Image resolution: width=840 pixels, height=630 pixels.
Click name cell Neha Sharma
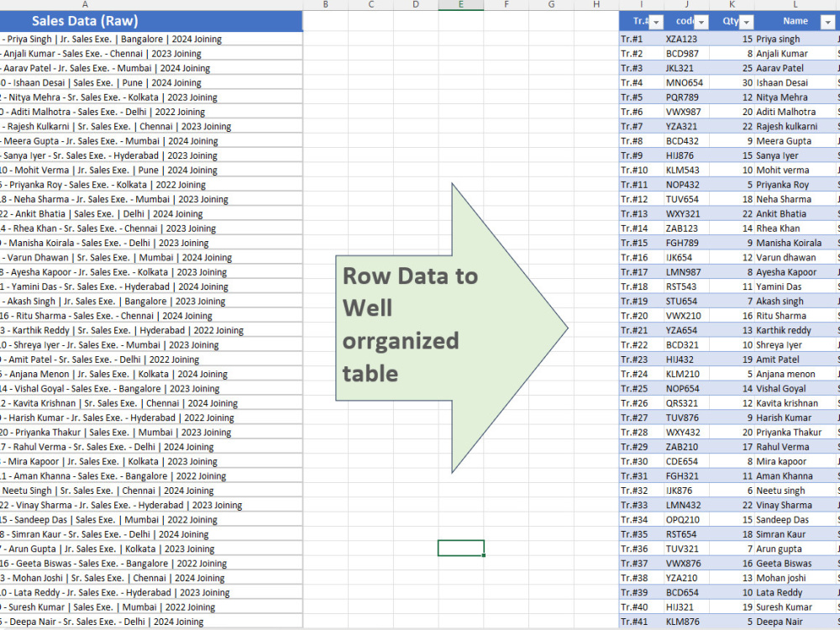(795, 199)
